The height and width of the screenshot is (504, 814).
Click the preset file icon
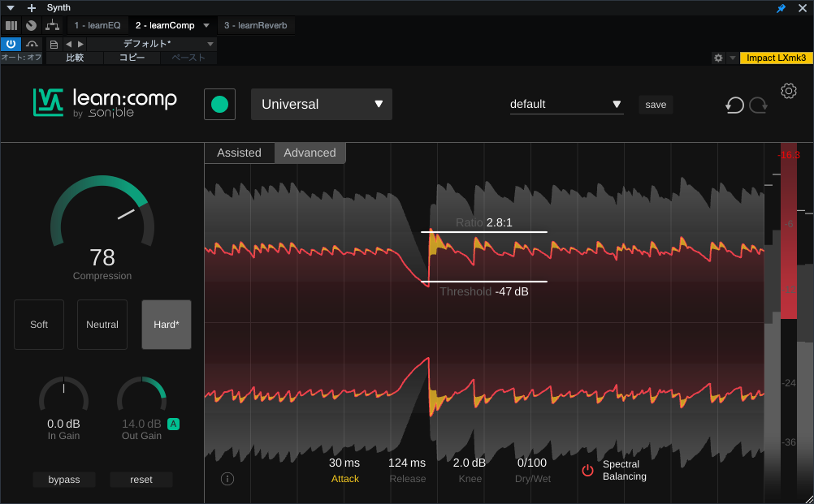click(54, 44)
